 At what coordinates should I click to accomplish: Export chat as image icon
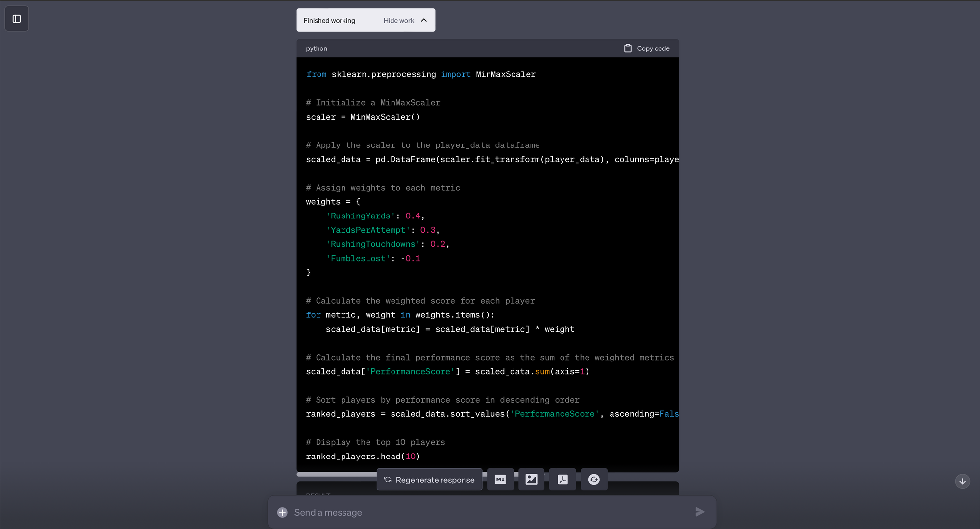click(x=531, y=480)
